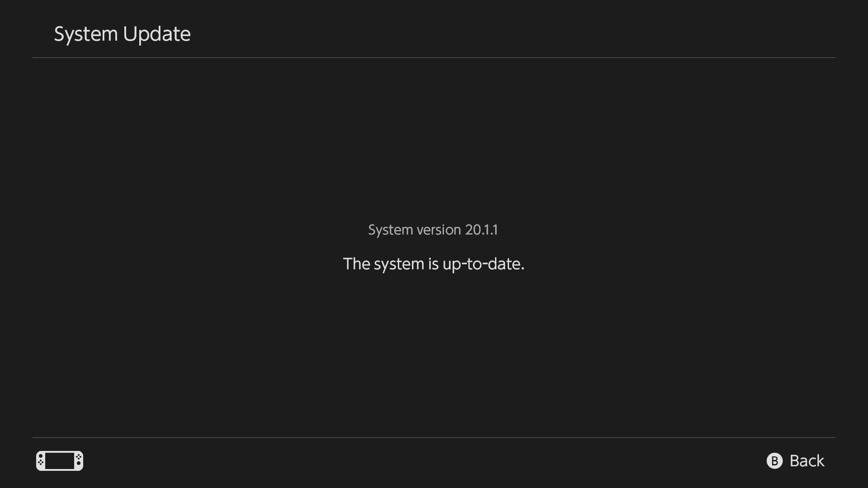Click the circular B button icon
The width and height of the screenshot is (868, 488).
[774, 461]
